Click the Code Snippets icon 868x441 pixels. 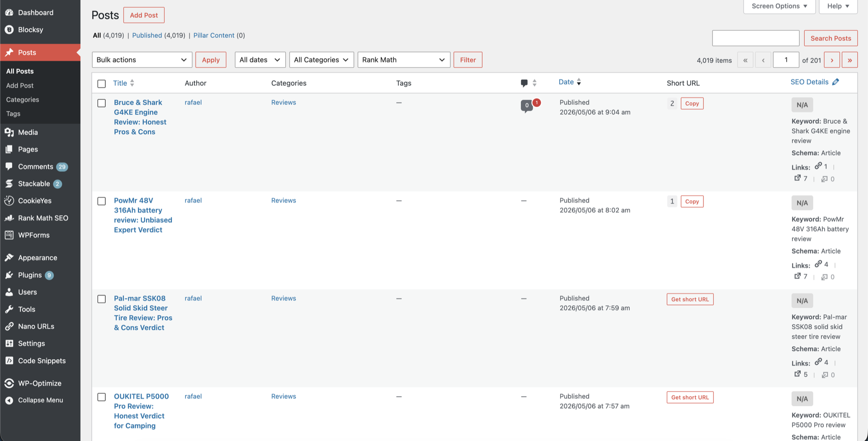pos(9,361)
